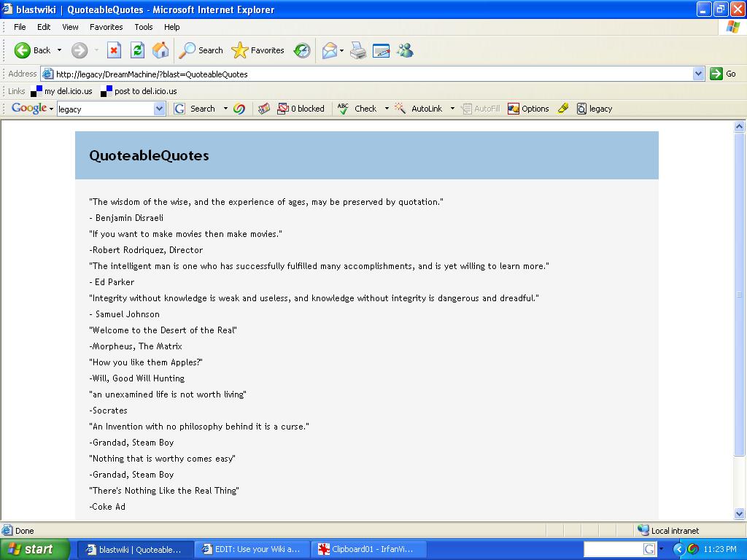Expand the Google Search button dropdown arrow
Image resolution: width=747 pixels, height=560 pixels.
(225, 109)
